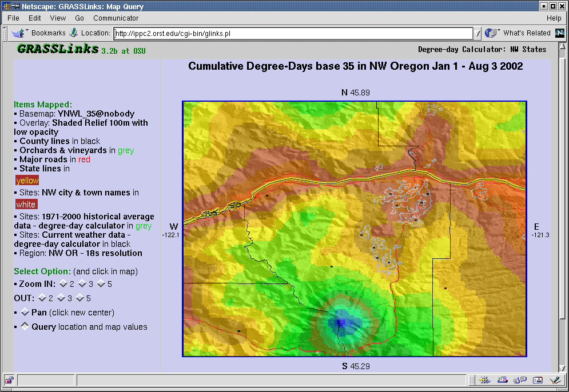Open the File menu

13,18
